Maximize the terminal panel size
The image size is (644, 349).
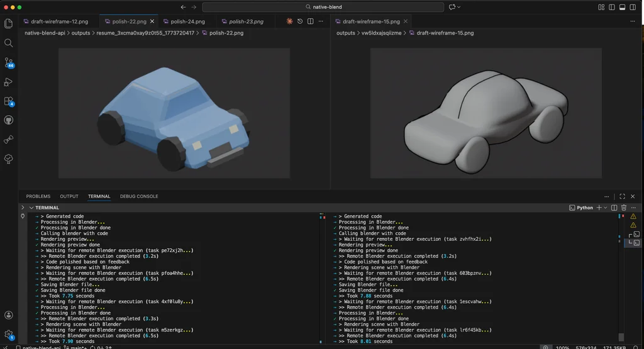(622, 196)
